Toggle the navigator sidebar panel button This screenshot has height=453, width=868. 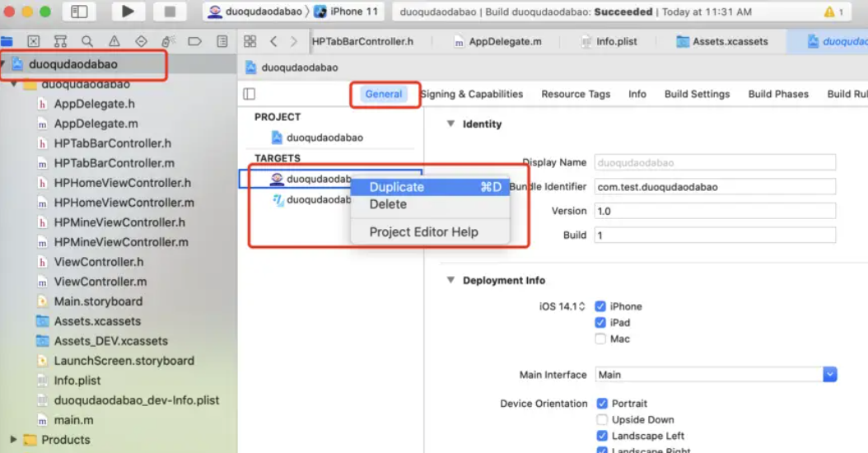[79, 11]
